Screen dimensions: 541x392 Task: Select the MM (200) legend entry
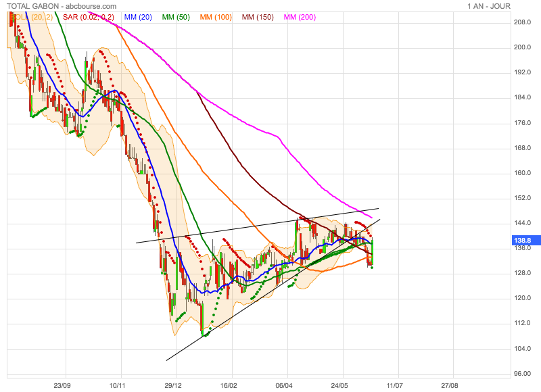click(300, 18)
